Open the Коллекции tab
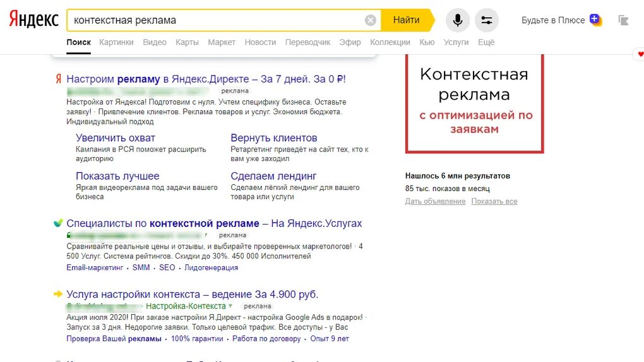This screenshot has width=644, height=362. tap(390, 42)
